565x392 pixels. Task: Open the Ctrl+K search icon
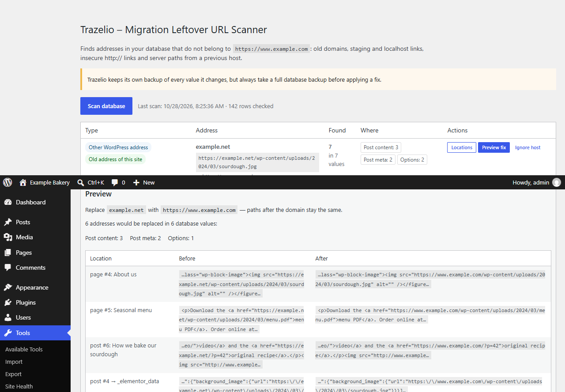[x=81, y=182]
